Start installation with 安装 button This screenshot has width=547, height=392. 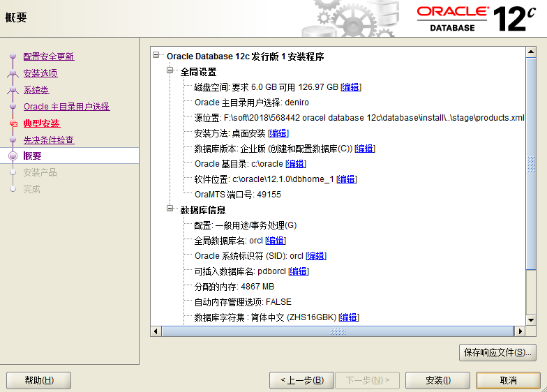pyautogui.click(x=438, y=380)
